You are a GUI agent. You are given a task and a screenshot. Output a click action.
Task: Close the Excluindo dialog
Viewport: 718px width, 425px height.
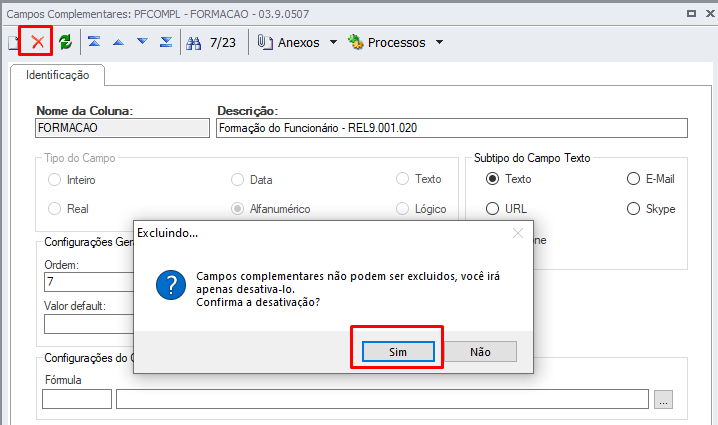coord(518,233)
